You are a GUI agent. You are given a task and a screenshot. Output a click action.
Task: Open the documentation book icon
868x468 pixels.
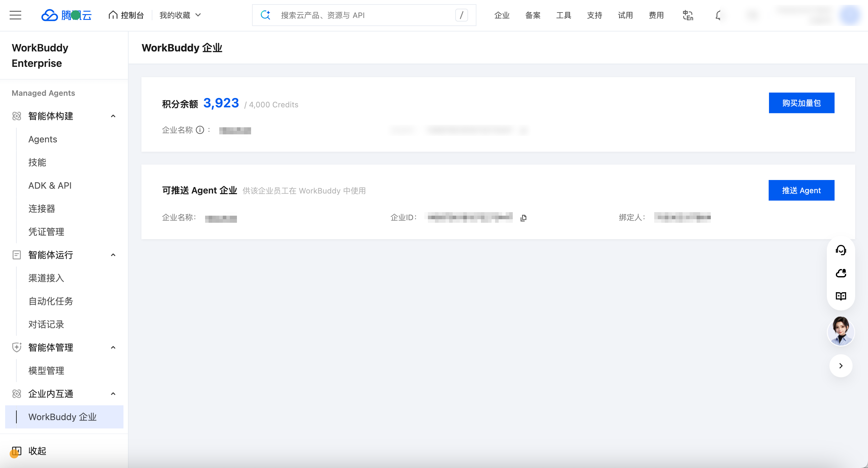(841, 296)
